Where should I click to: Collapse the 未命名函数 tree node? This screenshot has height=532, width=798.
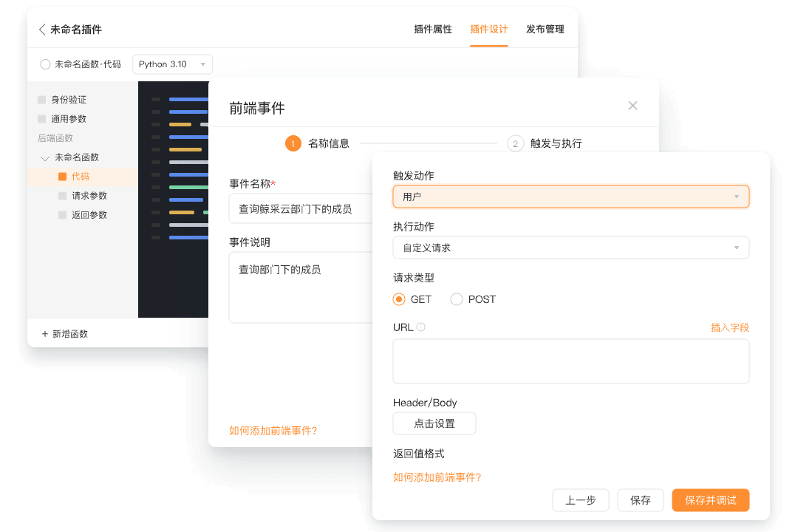point(45,158)
